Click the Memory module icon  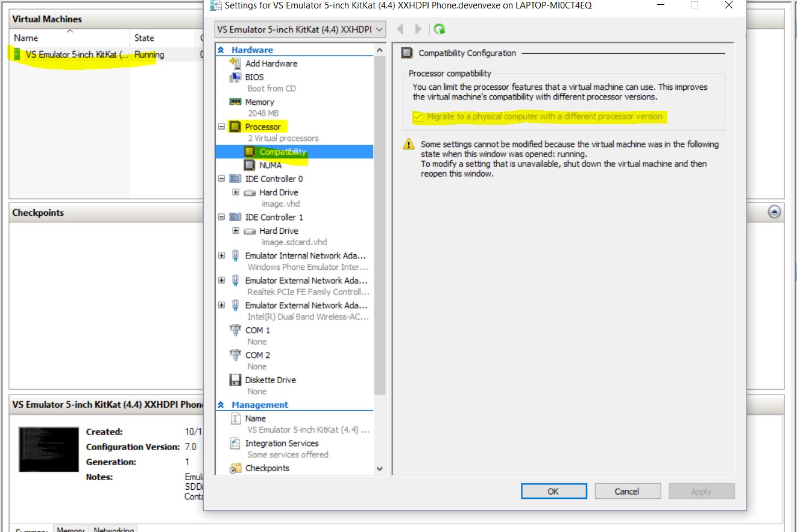point(235,102)
